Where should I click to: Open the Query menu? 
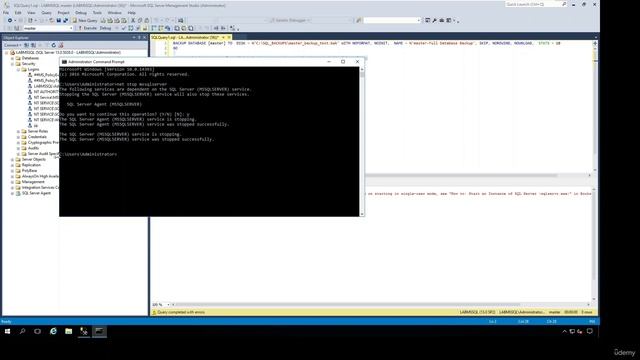(47, 13)
